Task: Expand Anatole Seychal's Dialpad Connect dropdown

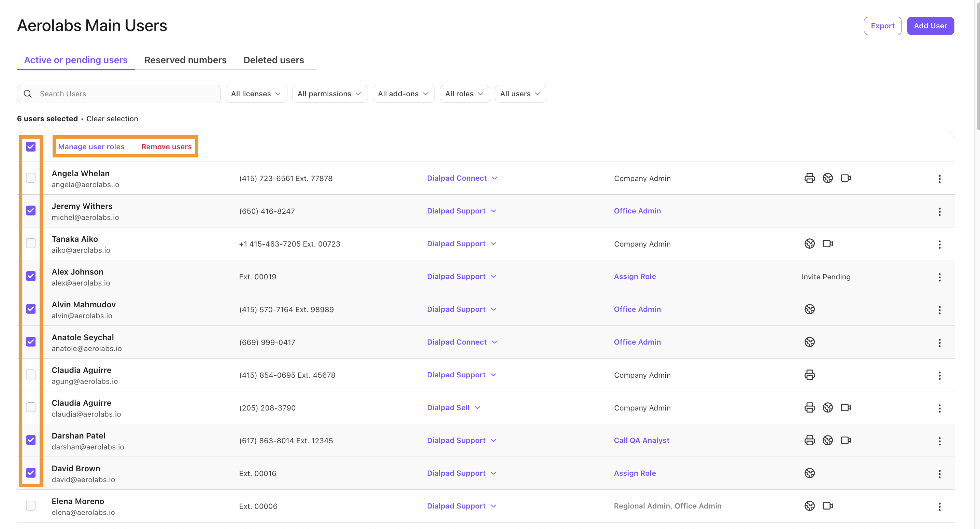Action: click(x=462, y=342)
